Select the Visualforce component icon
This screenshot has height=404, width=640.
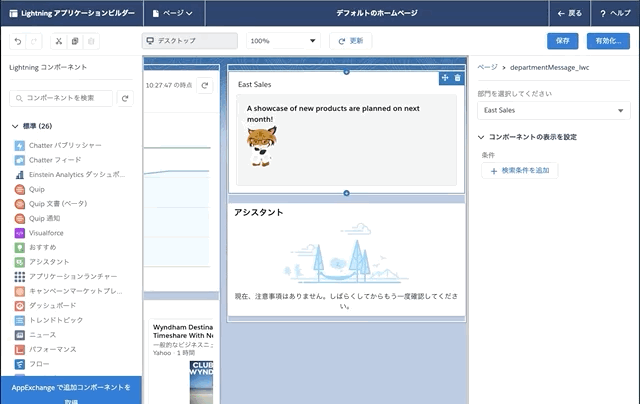tap(20, 233)
